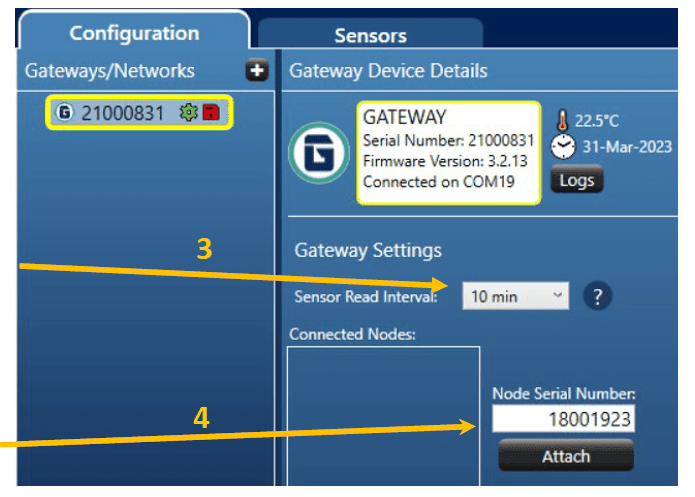The height and width of the screenshot is (497, 695).
Task: Switch to the Sensors tab
Action: click(370, 34)
